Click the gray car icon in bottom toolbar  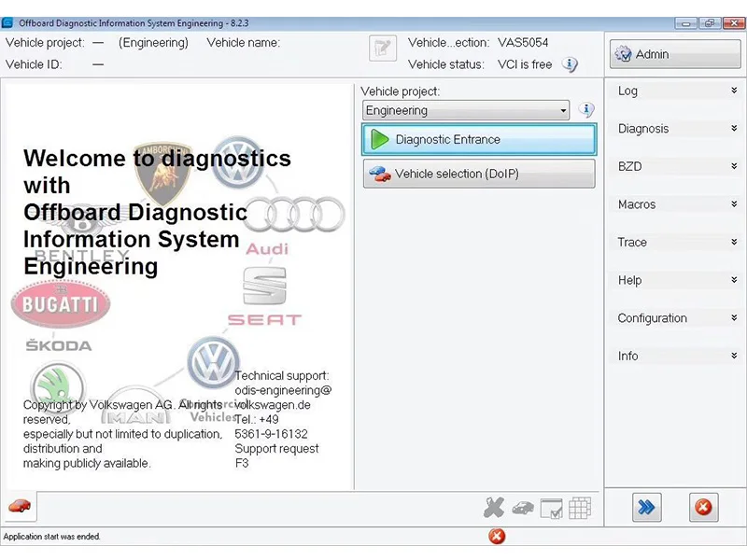(x=523, y=509)
